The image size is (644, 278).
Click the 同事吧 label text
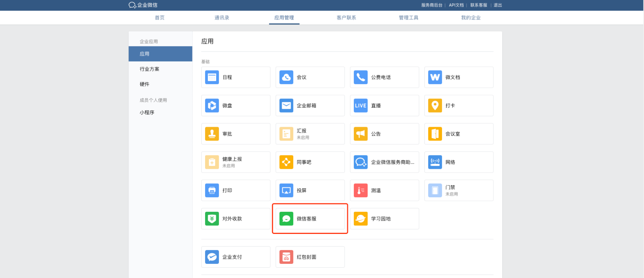pyautogui.click(x=304, y=162)
